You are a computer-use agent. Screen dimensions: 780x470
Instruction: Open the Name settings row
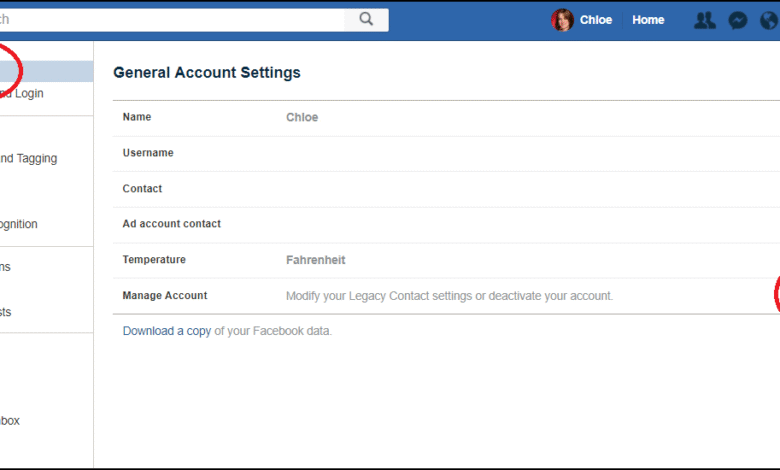click(446, 117)
